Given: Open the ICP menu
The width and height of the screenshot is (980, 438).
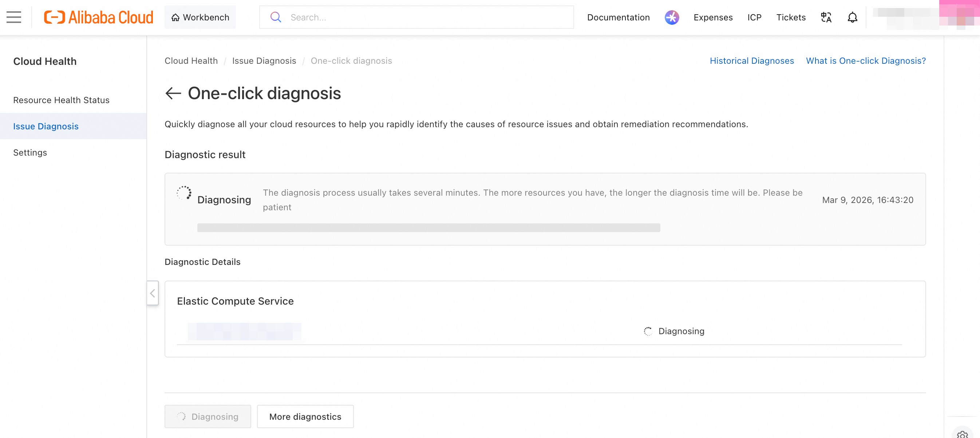Looking at the screenshot, I should 754,17.
